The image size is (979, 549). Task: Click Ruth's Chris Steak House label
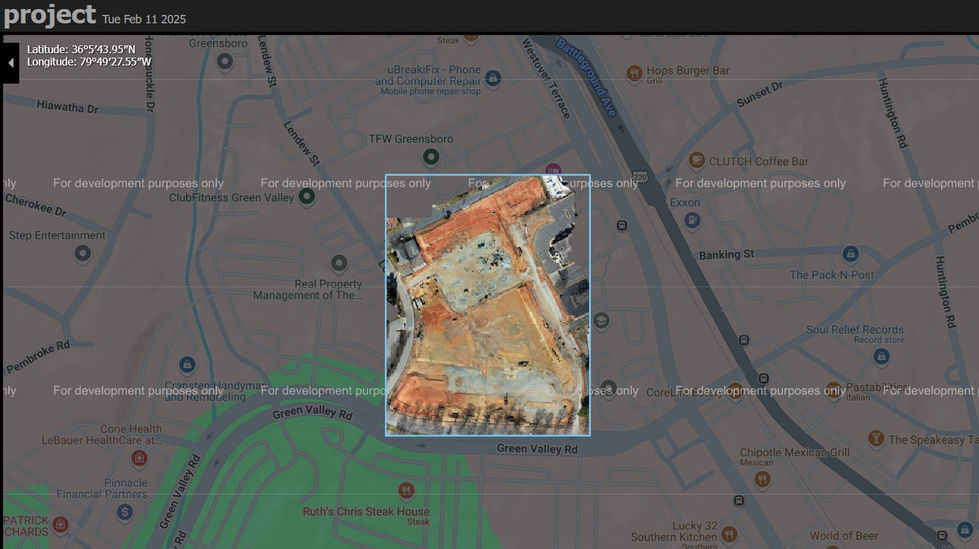366,512
